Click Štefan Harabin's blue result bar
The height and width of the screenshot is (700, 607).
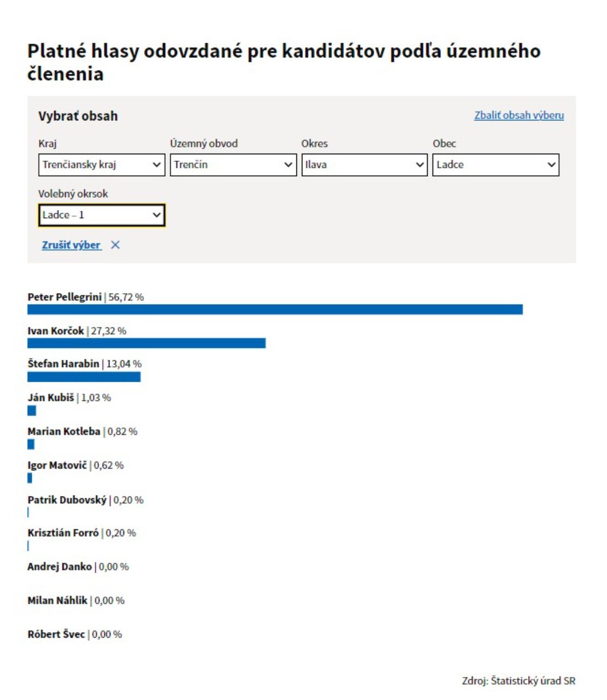pos(84,377)
